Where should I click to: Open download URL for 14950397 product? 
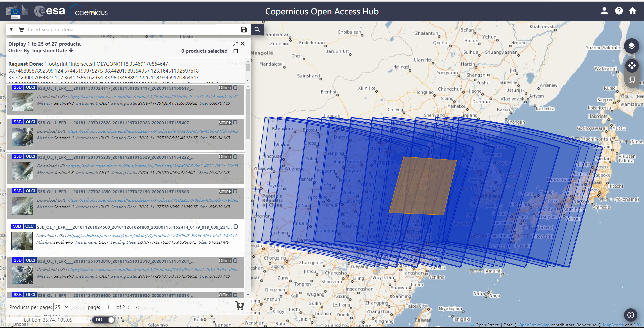click(x=153, y=270)
